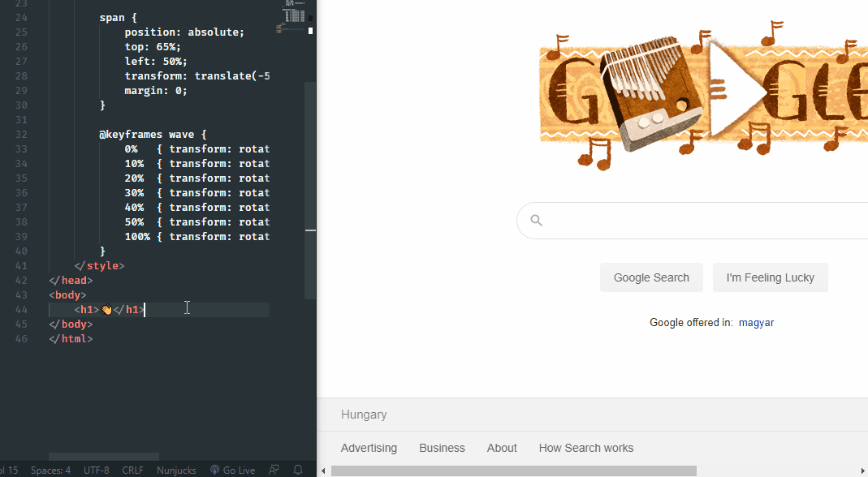Click the opening <body> tag
The image size is (868, 477).
67,295
